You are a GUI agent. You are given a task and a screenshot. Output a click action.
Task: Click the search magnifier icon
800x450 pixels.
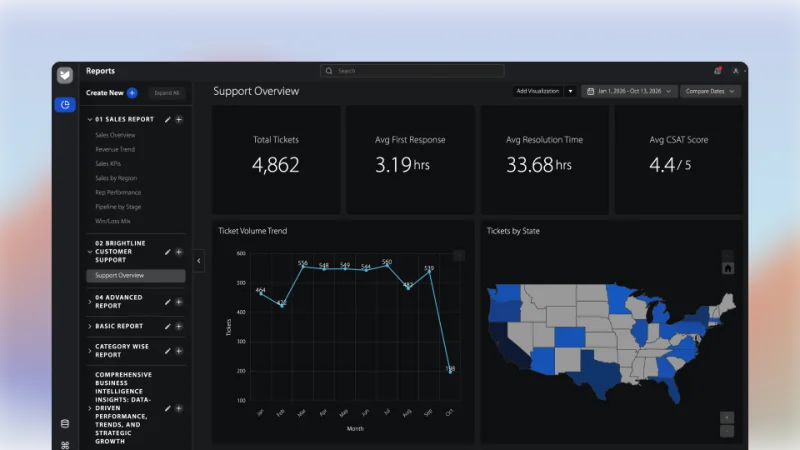(x=329, y=71)
